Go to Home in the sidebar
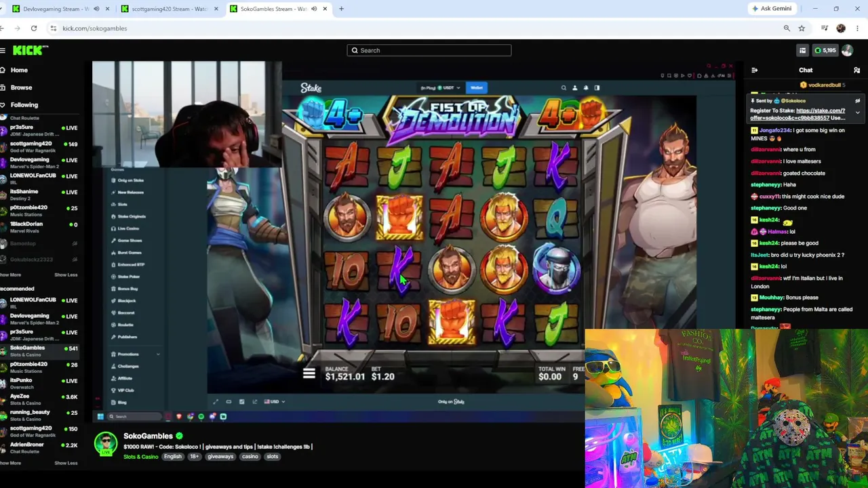 pos(19,70)
